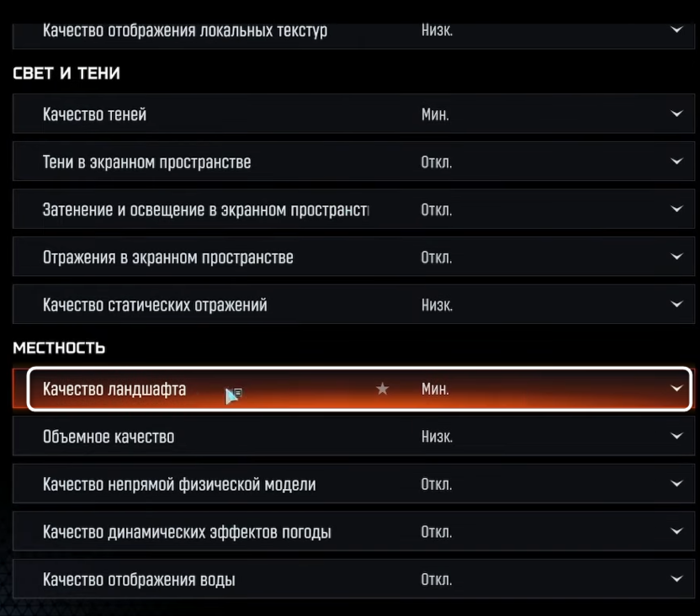
Task: Click Откл. value for Отражения в экранном пространстве
Action: click(436, 258)
